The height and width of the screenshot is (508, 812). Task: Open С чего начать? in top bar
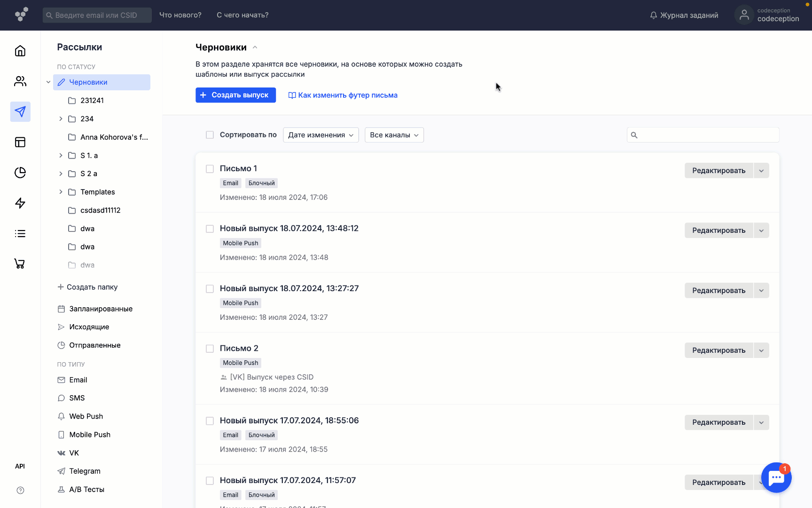(242, 15)
